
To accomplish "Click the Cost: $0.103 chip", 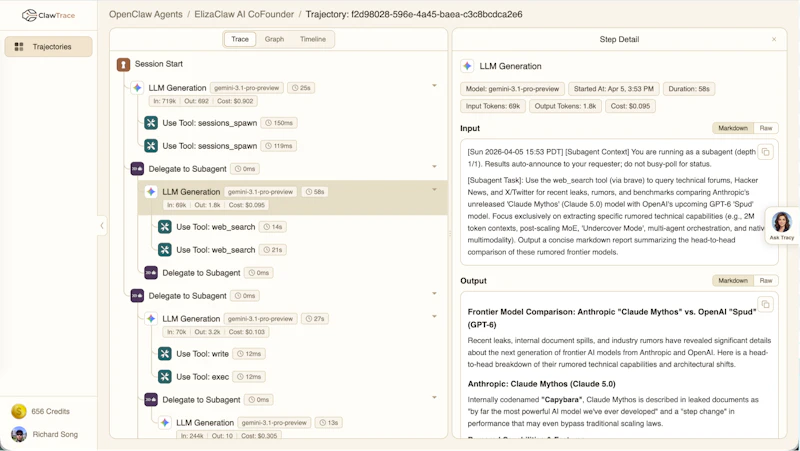I will click(x=247, y=332).
